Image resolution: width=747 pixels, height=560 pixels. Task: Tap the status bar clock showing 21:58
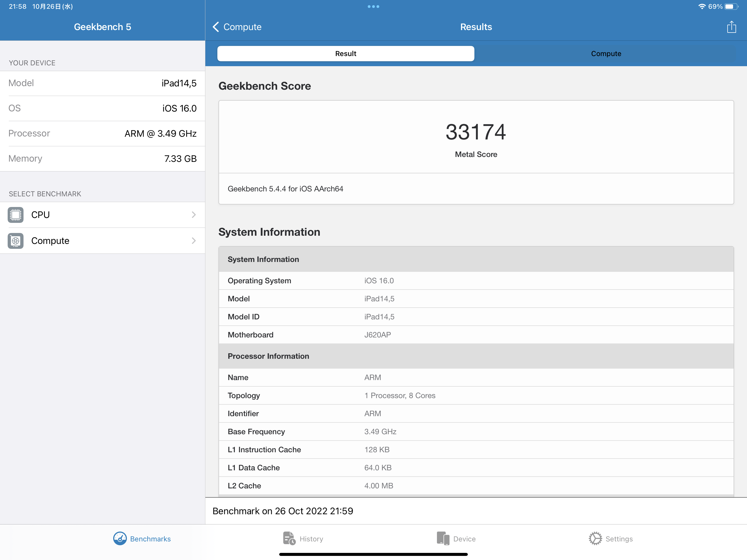[17, 6]
